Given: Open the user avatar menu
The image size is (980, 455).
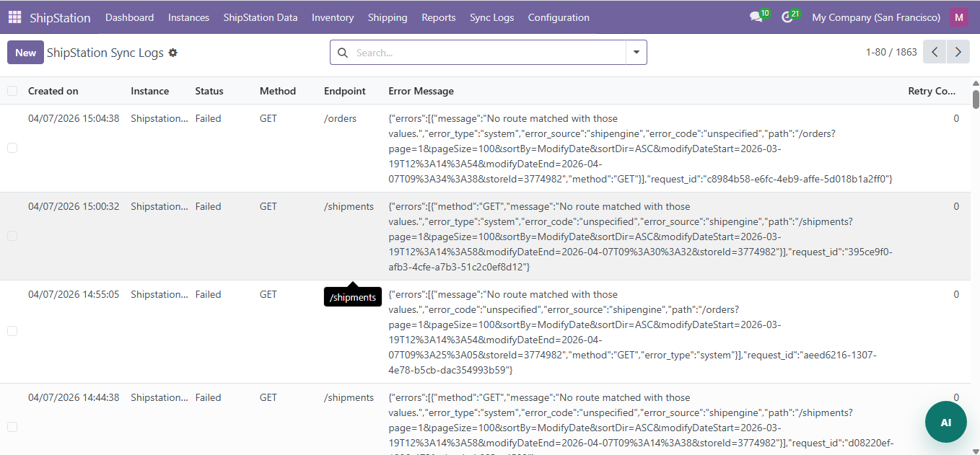Looking at the screenshot, I should coord(958,17).
